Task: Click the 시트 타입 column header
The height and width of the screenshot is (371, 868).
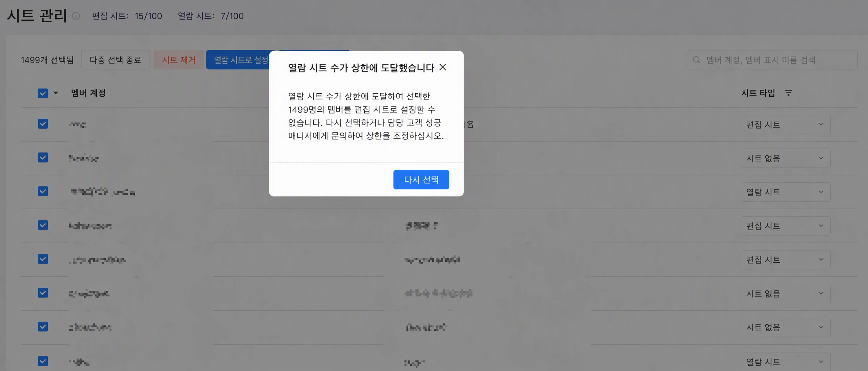Action: [758, 93]
